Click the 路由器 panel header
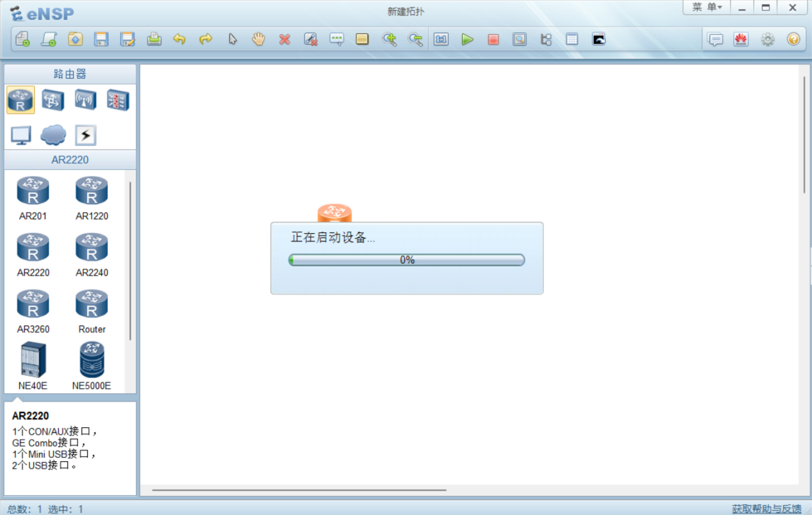Viewport: 812px width, 515px height. pos(70,74)
